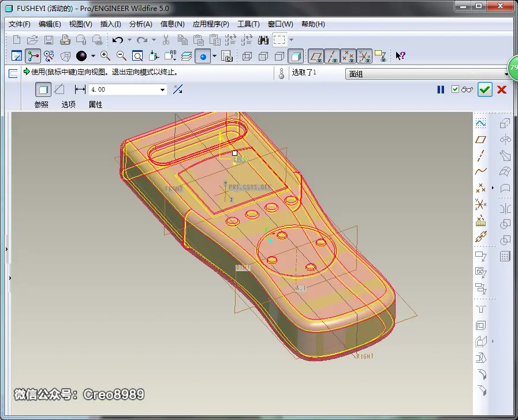Viewport: 518px width, 420px height.
Task: Open the 参照 panel
Action: click(x=42, y=104)
